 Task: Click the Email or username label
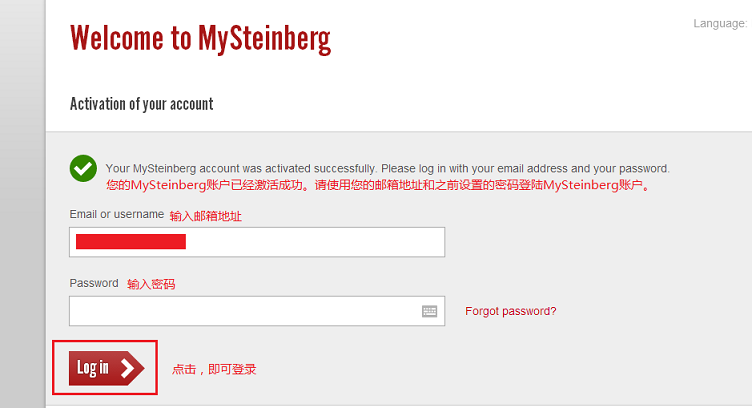coord(116,214)
